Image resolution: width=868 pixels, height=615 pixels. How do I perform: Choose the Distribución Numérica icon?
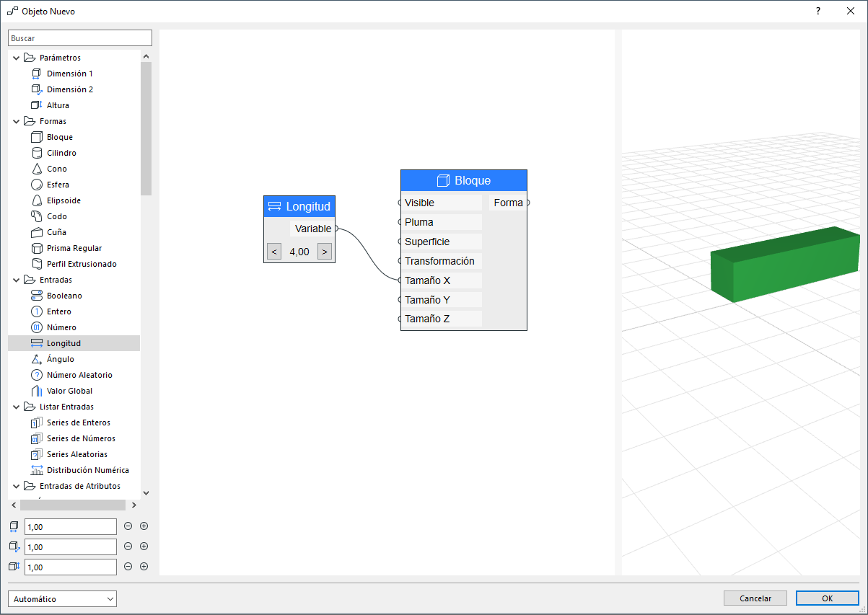(x=38, y=470)
